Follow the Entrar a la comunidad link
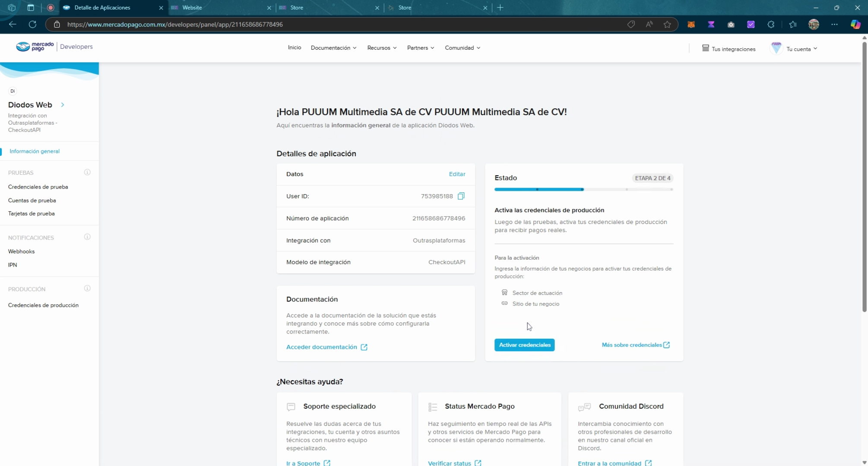868x466 pixels. click(x=615, y=463)
